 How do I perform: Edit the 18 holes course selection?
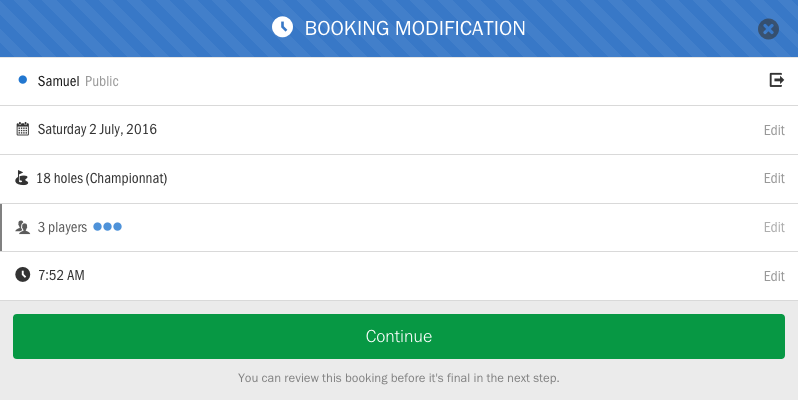click(x=774, y=178)
